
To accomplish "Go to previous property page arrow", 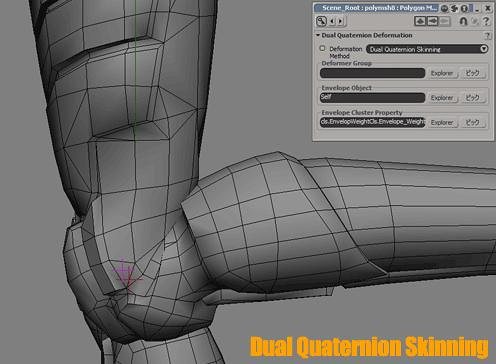I will click(332, 21).
